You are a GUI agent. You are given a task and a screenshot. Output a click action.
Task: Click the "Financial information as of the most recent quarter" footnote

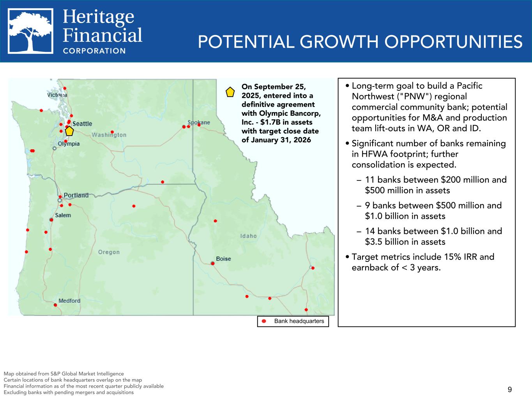83,387
